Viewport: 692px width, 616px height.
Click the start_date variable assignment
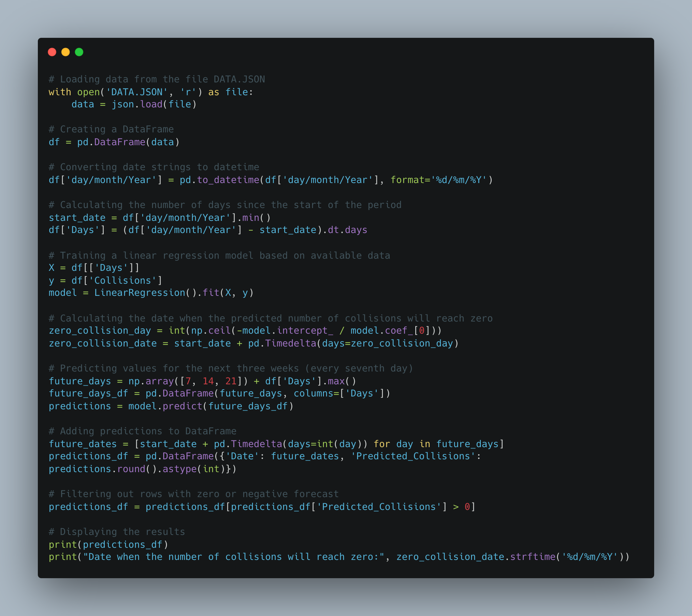(x=77, y=217)
